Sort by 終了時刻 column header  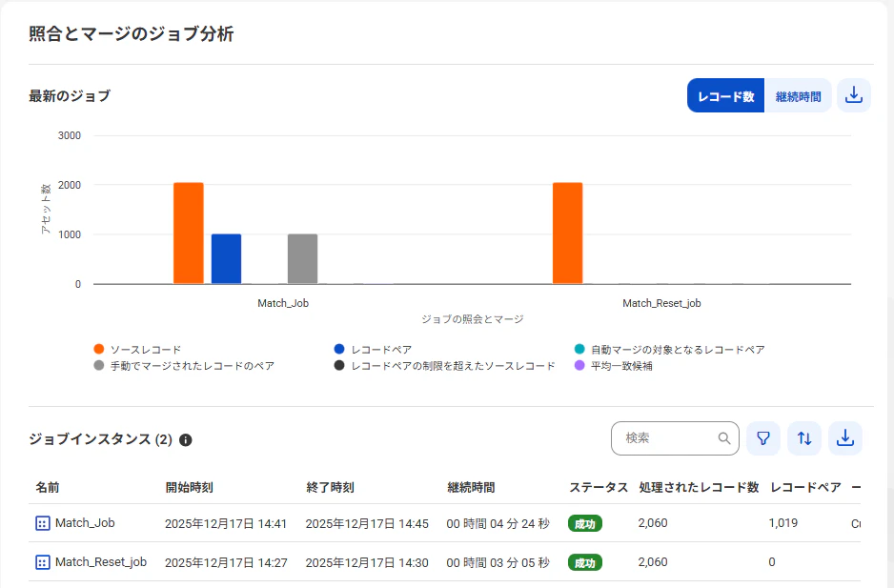click(x=330, y=488)
